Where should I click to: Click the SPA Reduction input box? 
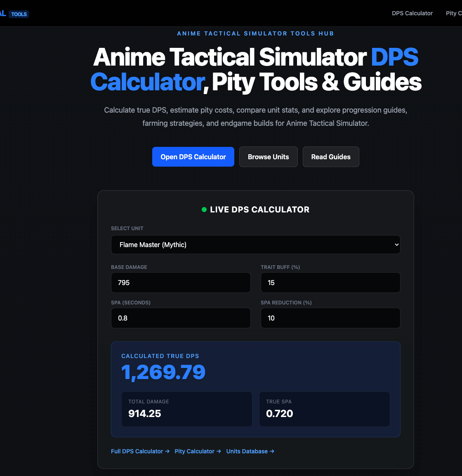pos(330,318)
